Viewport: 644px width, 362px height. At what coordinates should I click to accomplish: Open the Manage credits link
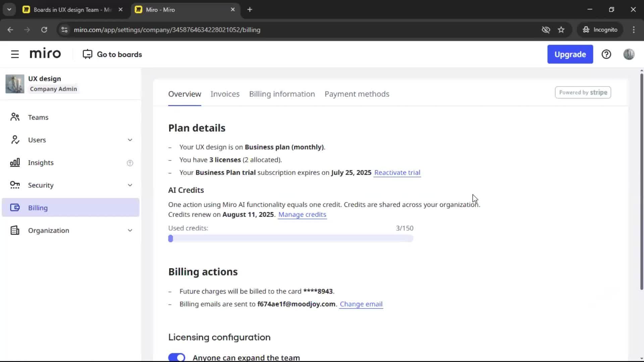click(x=302, y=215)
